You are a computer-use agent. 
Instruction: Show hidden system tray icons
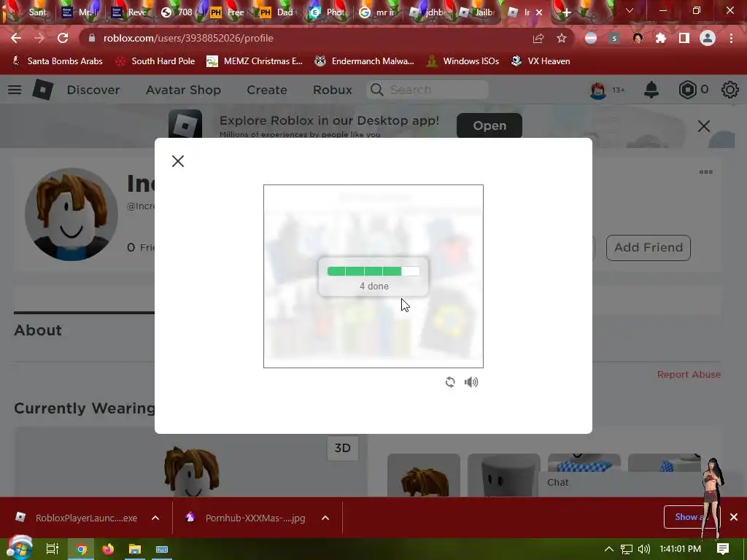(x=609, y=549)
